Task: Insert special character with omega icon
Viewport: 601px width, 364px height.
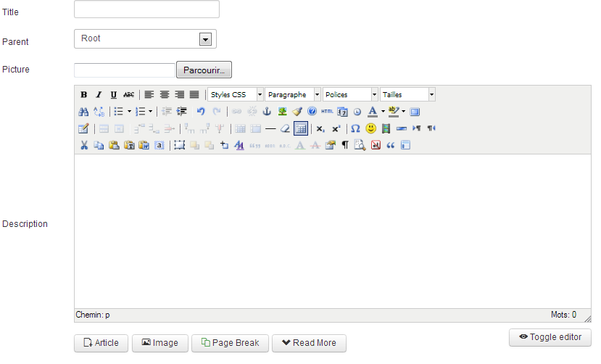Action: click(x=355, y=128)
